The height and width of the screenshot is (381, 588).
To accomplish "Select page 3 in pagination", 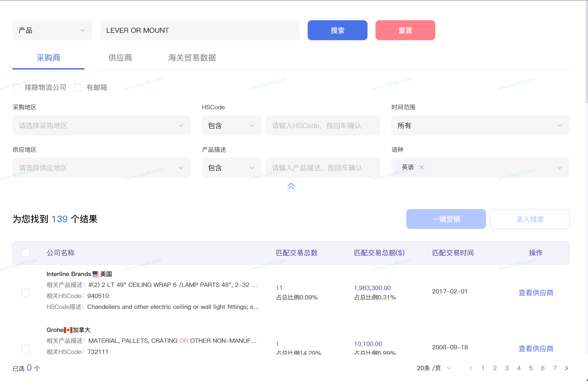I will (x=507, y=368).
